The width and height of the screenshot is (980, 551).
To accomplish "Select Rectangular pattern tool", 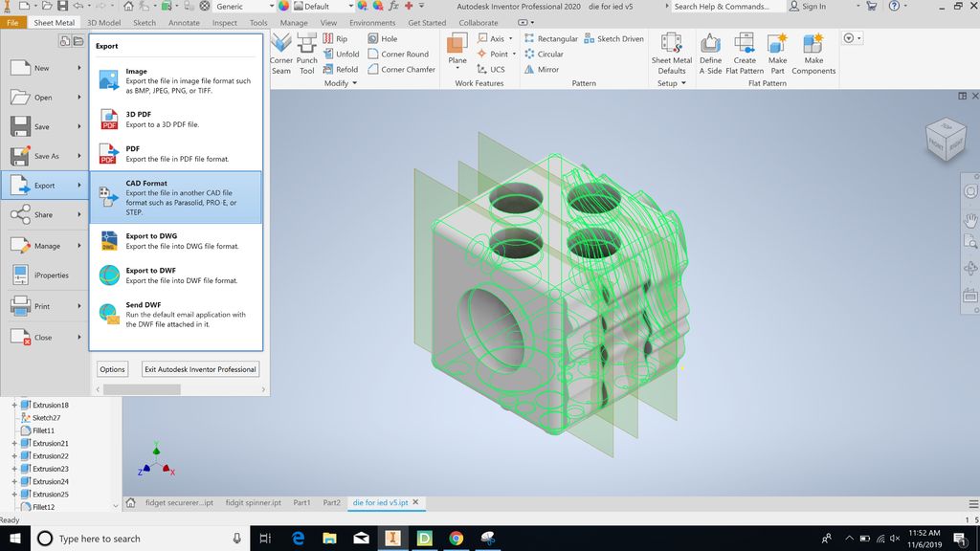I will [x=551, y=38].
